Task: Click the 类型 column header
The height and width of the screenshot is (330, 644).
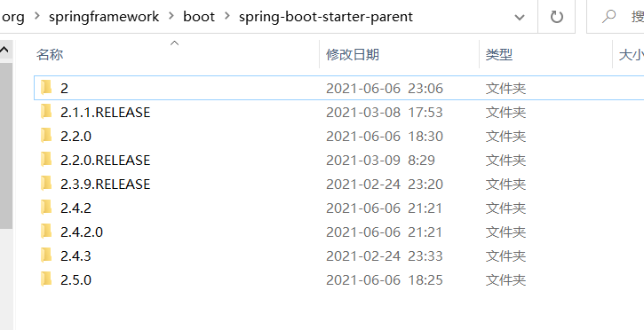Action: coord(499,54)
